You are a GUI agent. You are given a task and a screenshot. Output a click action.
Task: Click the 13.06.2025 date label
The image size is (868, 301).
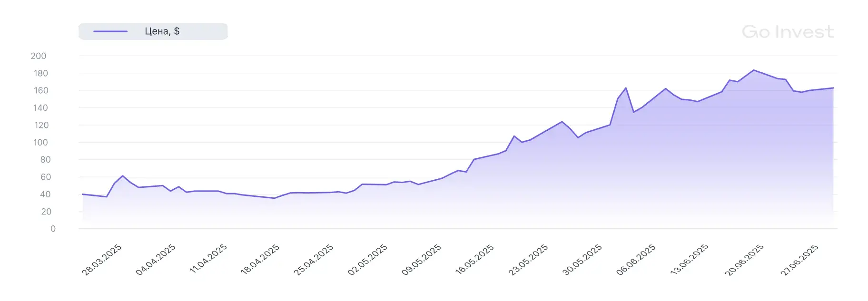(x=689, y=260)
